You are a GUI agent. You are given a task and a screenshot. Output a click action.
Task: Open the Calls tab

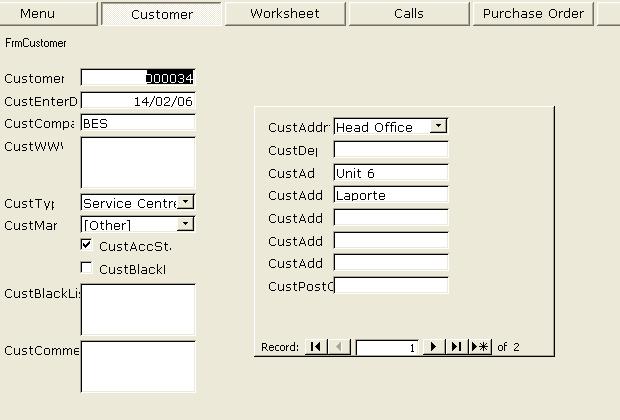[408, 14]
